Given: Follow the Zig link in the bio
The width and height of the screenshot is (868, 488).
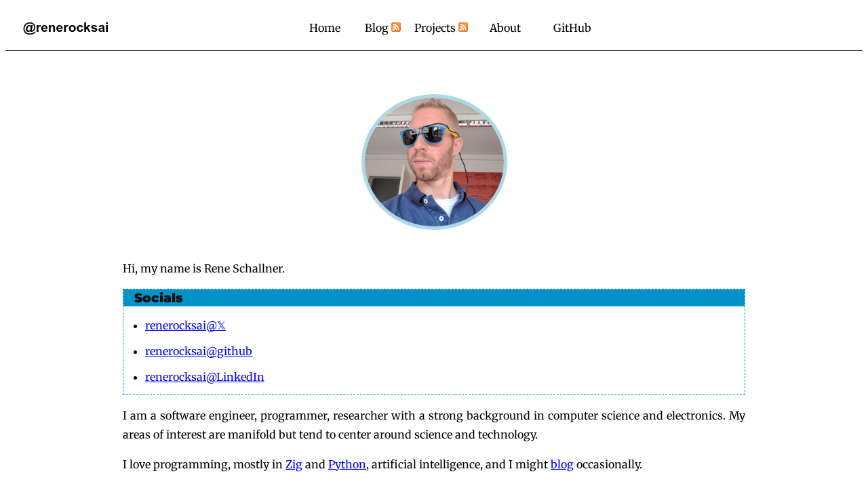Looking at the screenshot, I should (x=294, y=464).
